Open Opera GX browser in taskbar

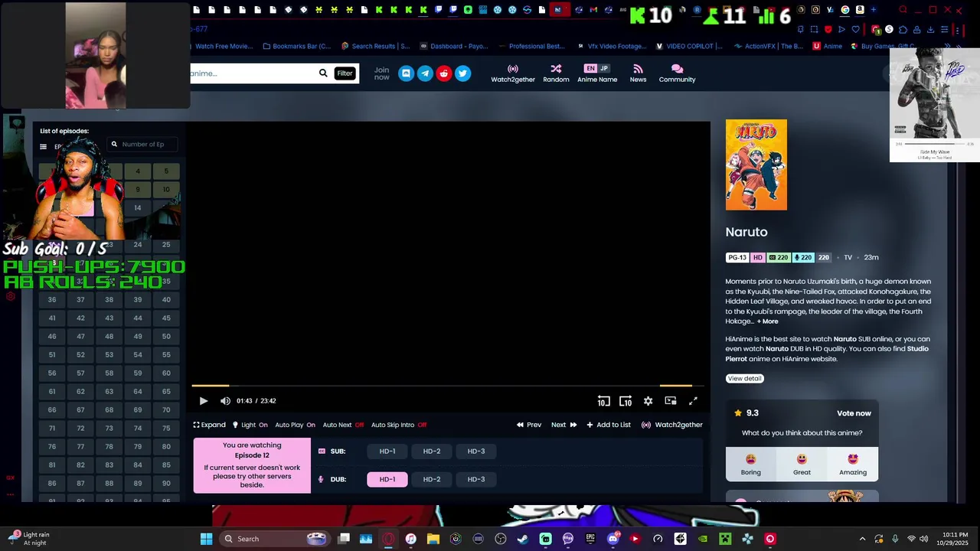click(x=388, y=539)
